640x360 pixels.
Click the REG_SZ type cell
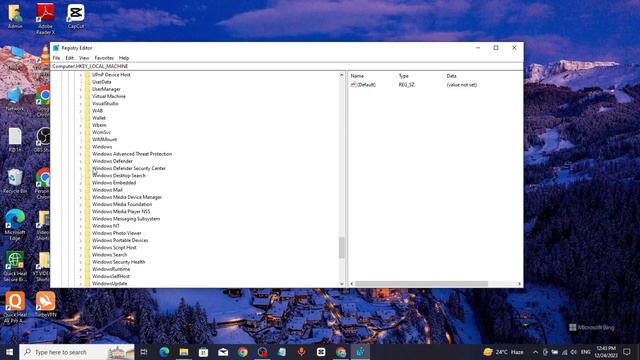[x=407, y=85]
